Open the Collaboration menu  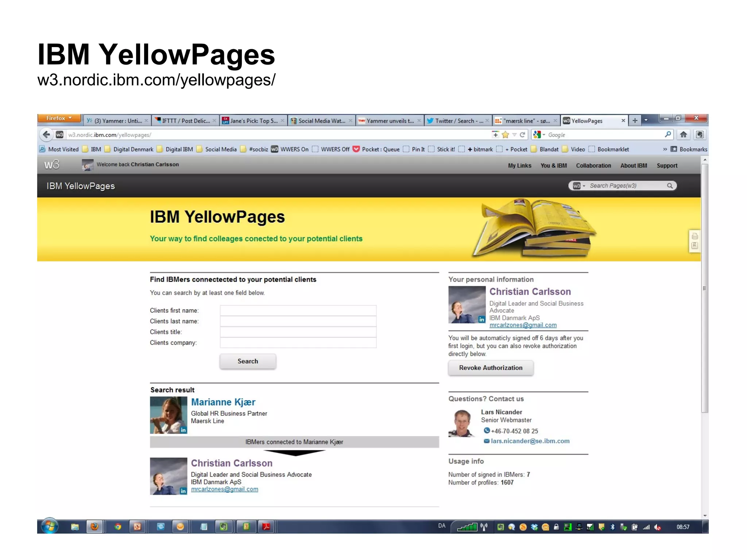coord(593,166)
